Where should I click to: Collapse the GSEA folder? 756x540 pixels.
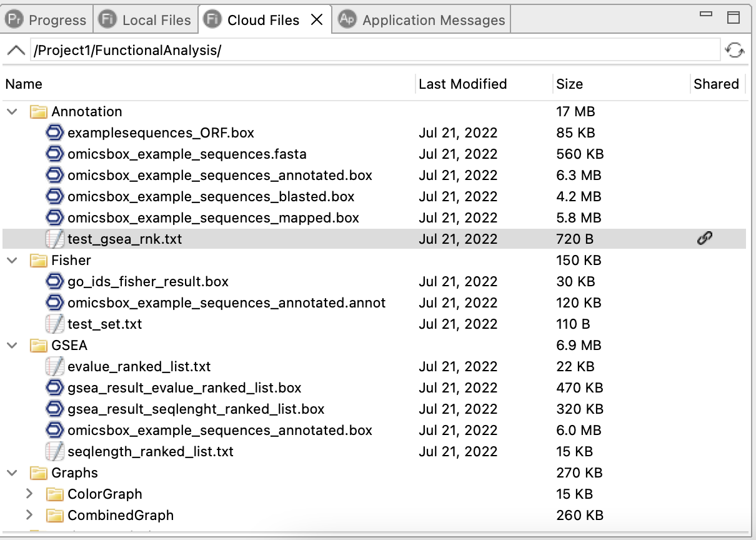click(x=12, y=346)
